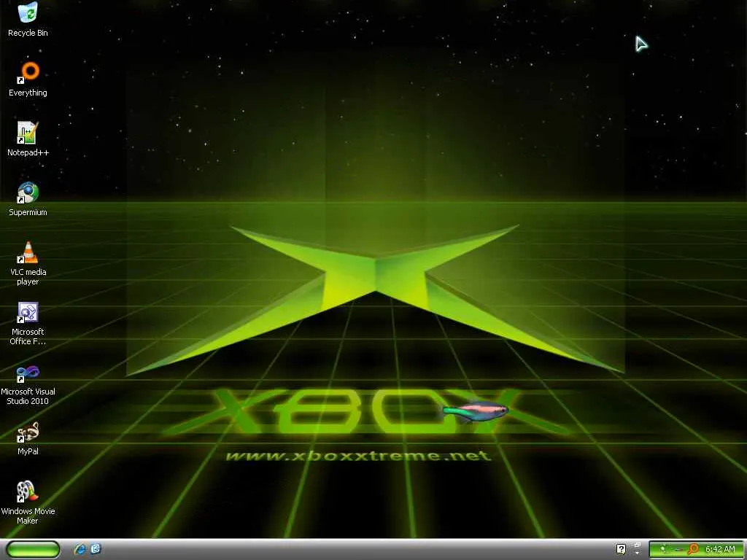
Task: Select the Everything search shortcut icon
Action: pos(28,79)
